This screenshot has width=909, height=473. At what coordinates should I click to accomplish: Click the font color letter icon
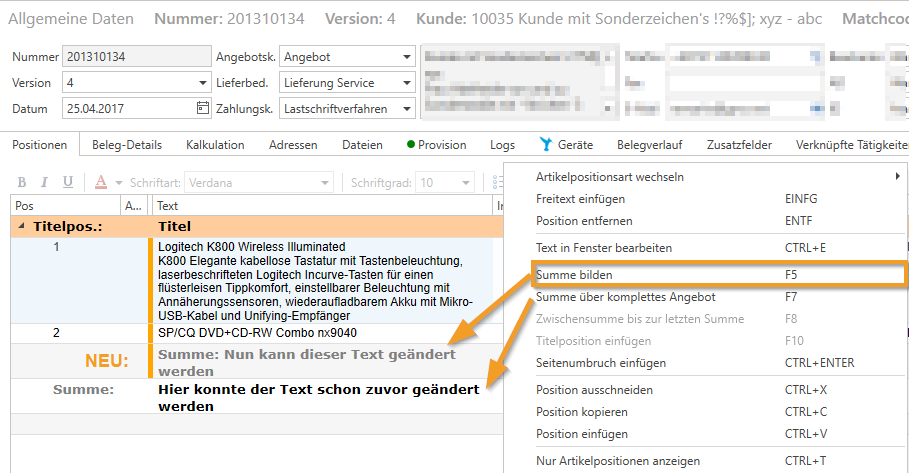(x=101, y=182)
